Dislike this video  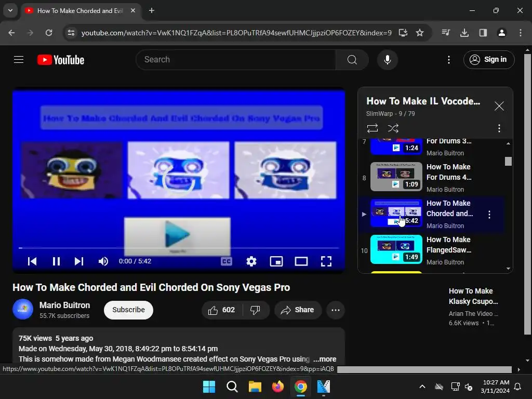[256, 310]
